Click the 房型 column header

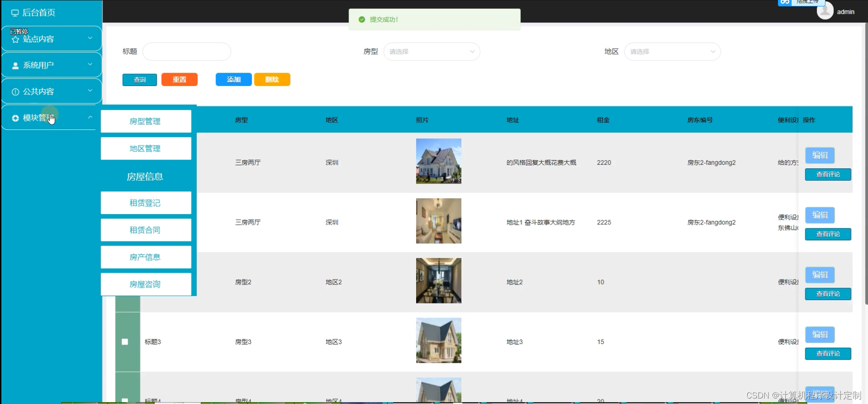241,120
